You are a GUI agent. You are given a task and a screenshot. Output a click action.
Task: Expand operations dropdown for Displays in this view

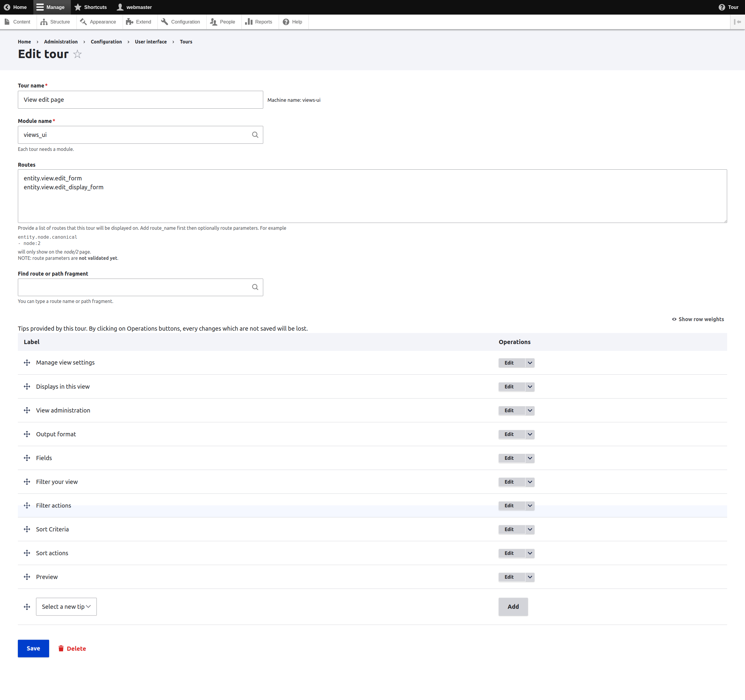(x=529, y=387)
